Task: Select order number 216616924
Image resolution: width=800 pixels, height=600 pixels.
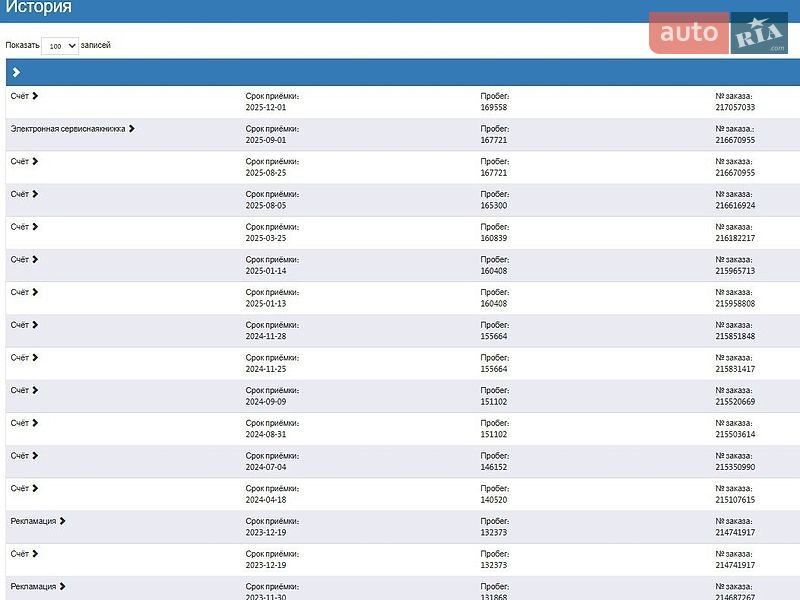Action: coord(735,205)
